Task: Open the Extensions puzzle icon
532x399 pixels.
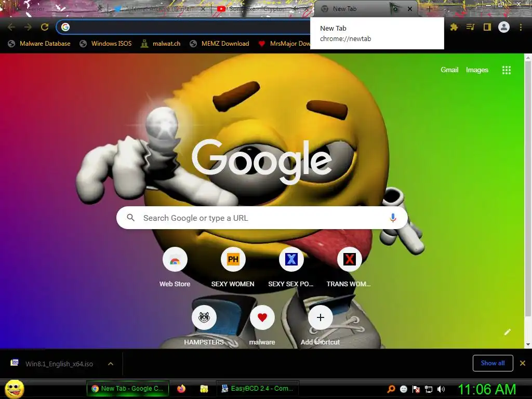Action: click(454, 27)
